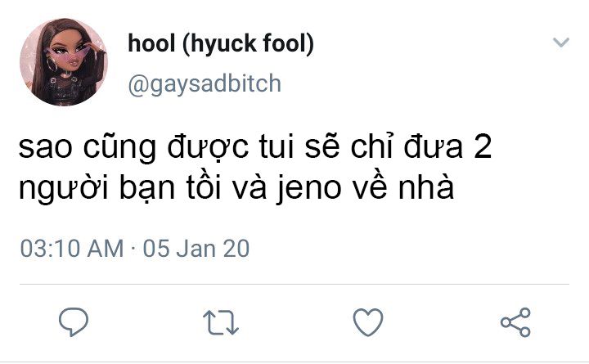The width and height of the screenshot is (589, 364).
Task: Open the reply speech bubble icon
Action: point(74,322)
